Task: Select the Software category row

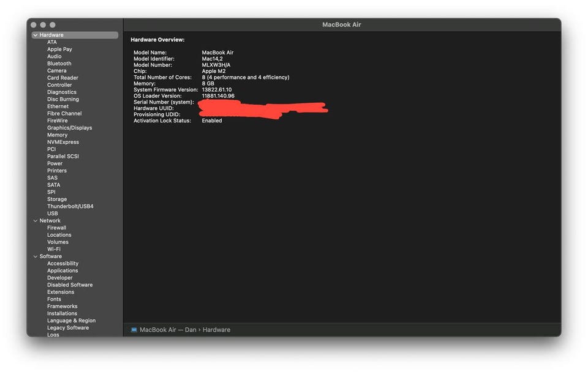Action: pos(75,256)
